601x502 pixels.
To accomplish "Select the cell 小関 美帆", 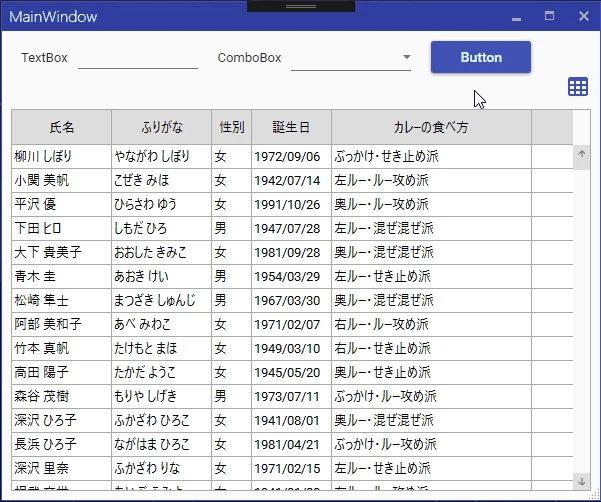I will [x=61, y=180].
